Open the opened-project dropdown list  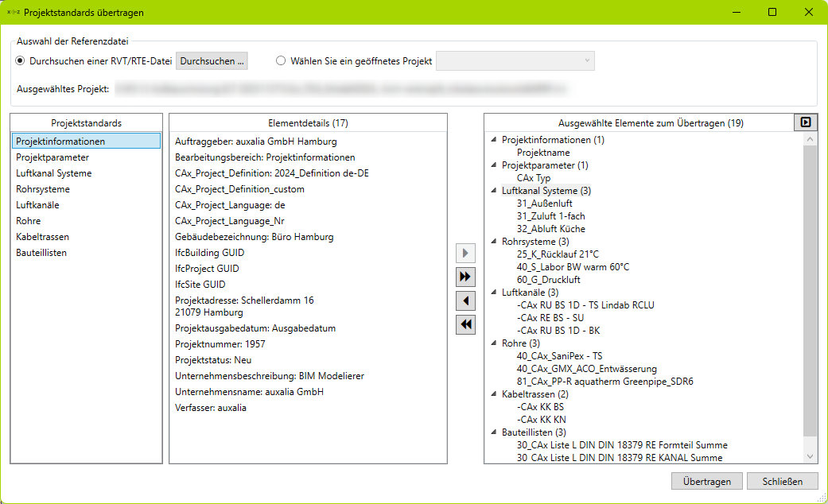[515, 61]
